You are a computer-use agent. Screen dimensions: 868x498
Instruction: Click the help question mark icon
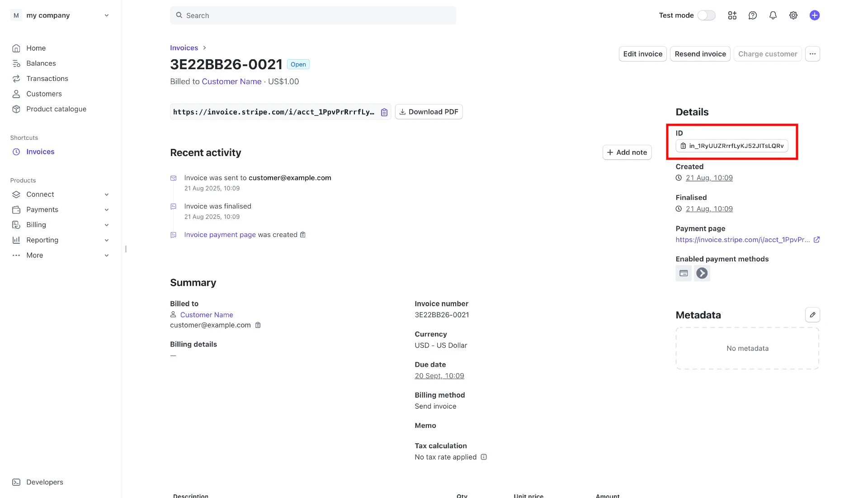coord(752,15)
